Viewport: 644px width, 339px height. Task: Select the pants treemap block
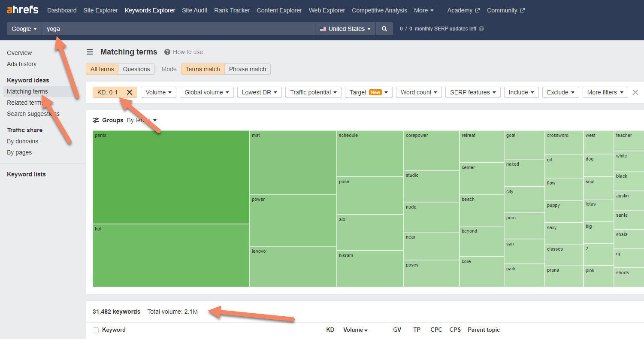pyautogui.click(x=171, y=177)
